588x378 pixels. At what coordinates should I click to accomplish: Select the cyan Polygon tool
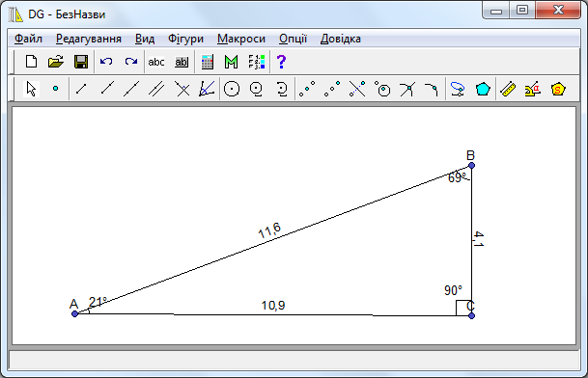click(x=483, y=89)
